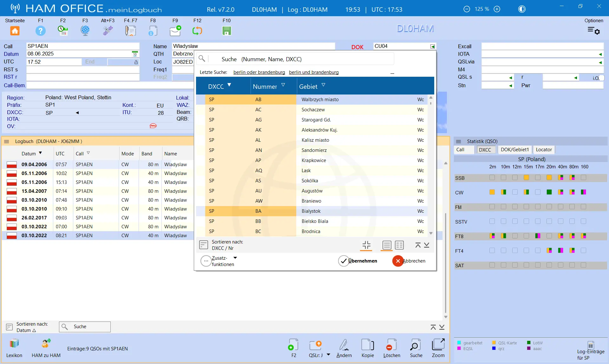Open the F1 help icon

[41, 31]
